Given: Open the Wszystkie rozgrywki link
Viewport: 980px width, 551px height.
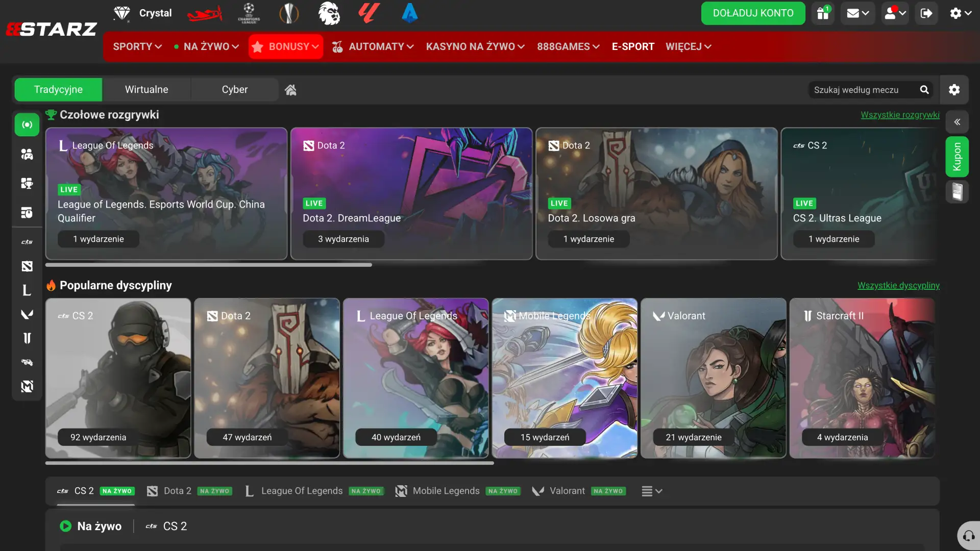Looking at the screenshot, I should click(900, 115).
